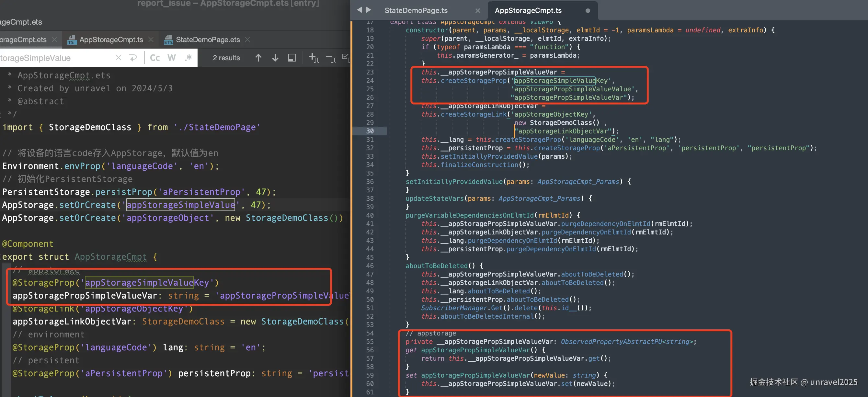Image resolution: width=868 pixels, height=397 pixels.
Task: Jump to previous search occurrence arrow
Action: (258, 58)
